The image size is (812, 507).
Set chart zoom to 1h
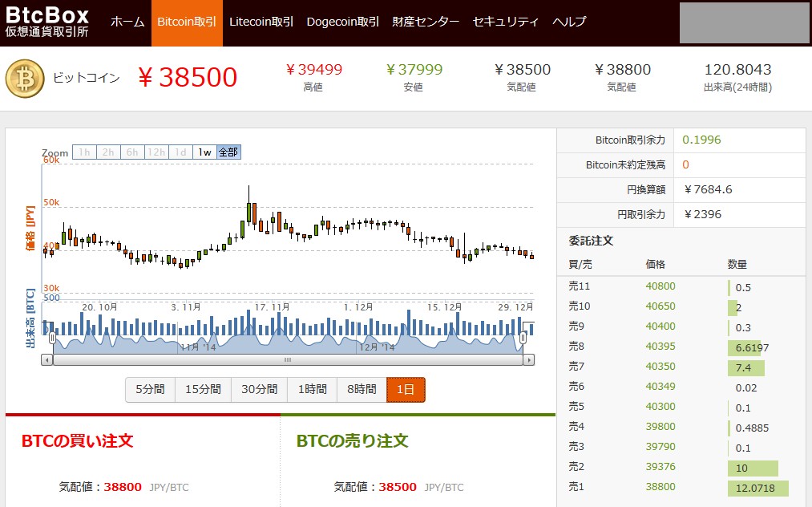click(x=84, y=152)
